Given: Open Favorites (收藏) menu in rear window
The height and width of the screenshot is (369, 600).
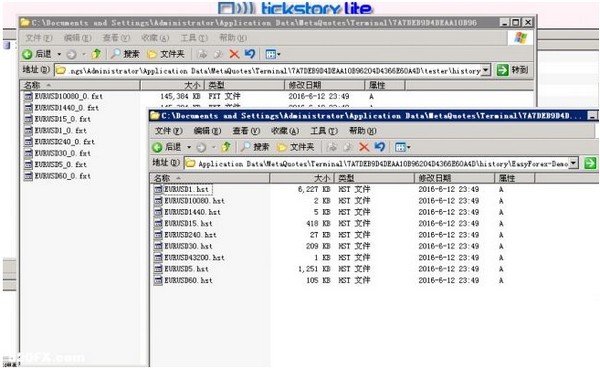Looking at the screenshot, I should pyautogui.click(x=155, y=38).
